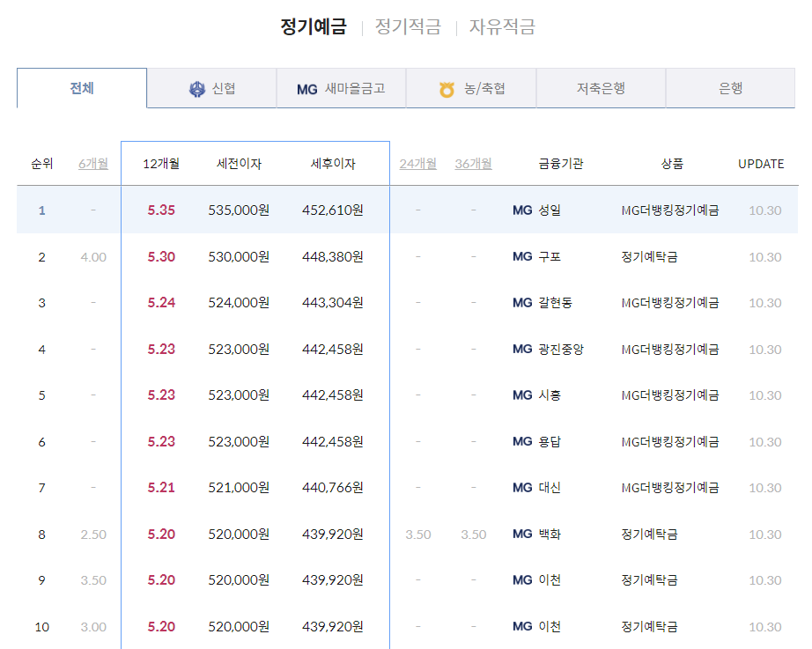Click the 5.35 rate in rank 1
Viewport: 812px width, 649px height.
(x=161, y=210)
